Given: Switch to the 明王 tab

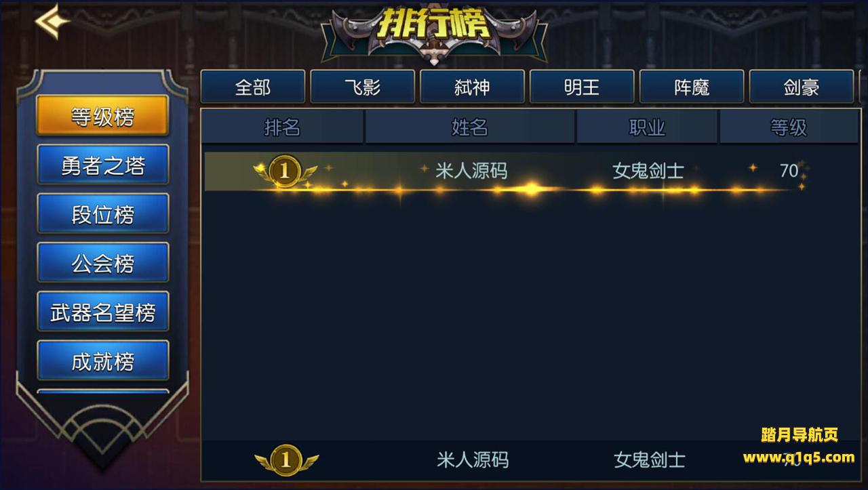Looking at the screenshot, I should tap(582, 87).
